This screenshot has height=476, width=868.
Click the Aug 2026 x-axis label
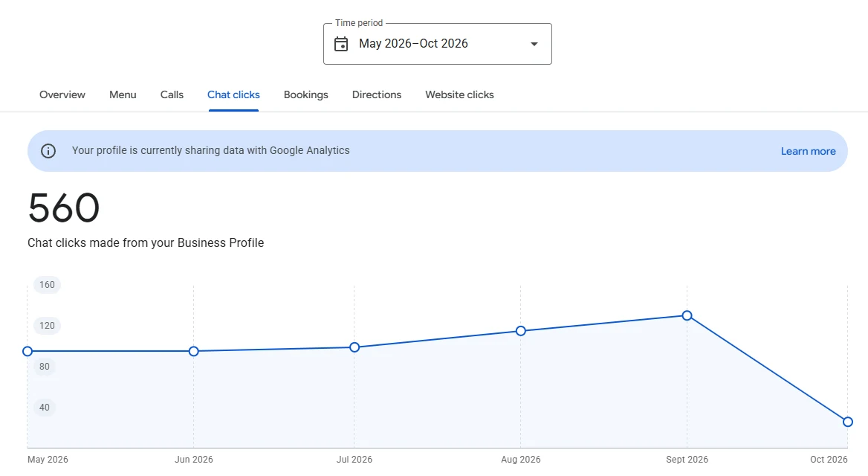(x=521, y=460)
